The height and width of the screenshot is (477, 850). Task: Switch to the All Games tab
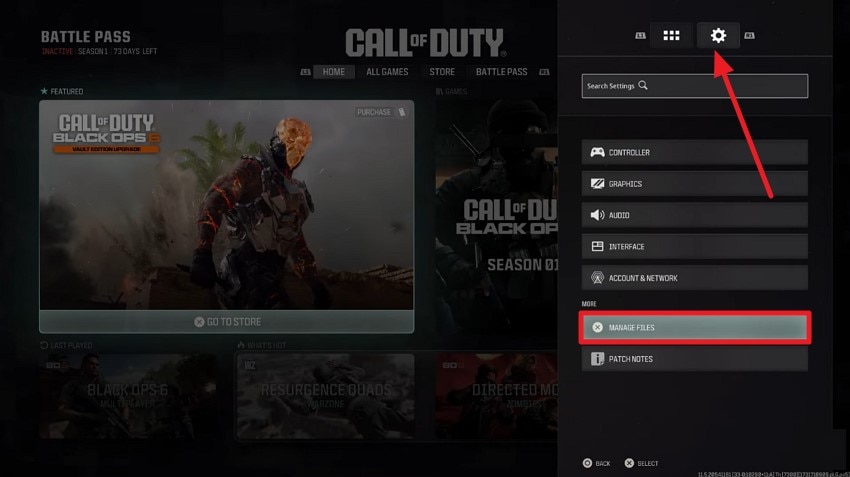tap(387, 72)
